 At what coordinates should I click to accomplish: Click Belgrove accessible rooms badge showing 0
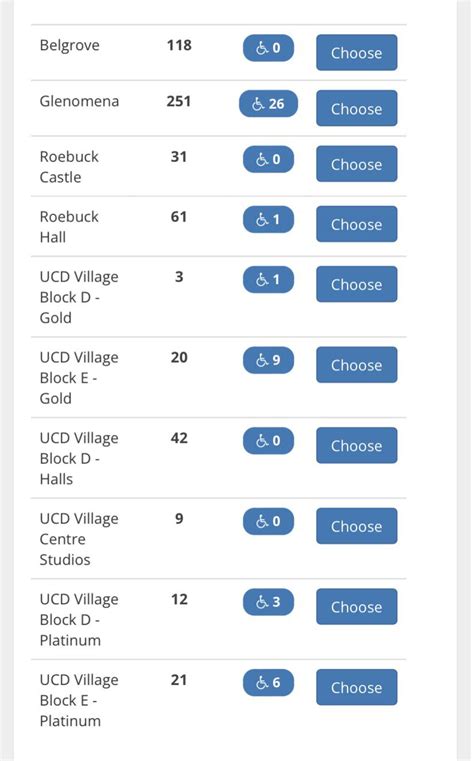268,48
